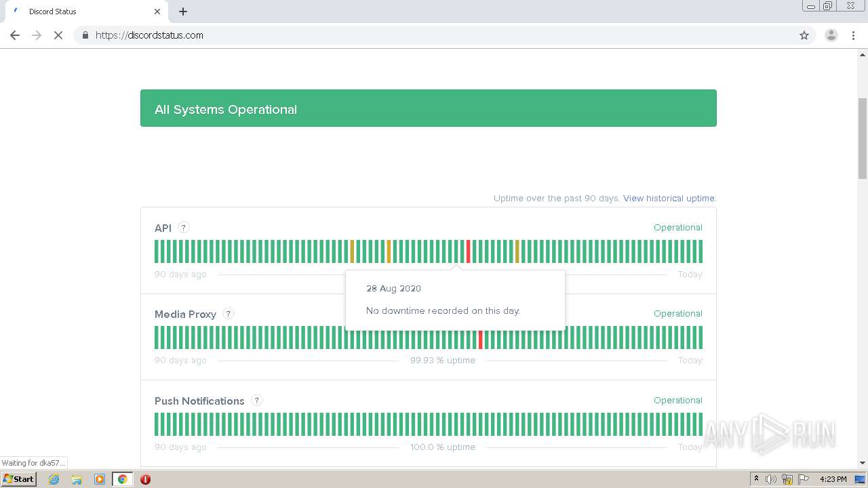Switch to Chrome taskbar button
Image resolution: width=868 pixels, height=488 pixels.
[123, 479]
